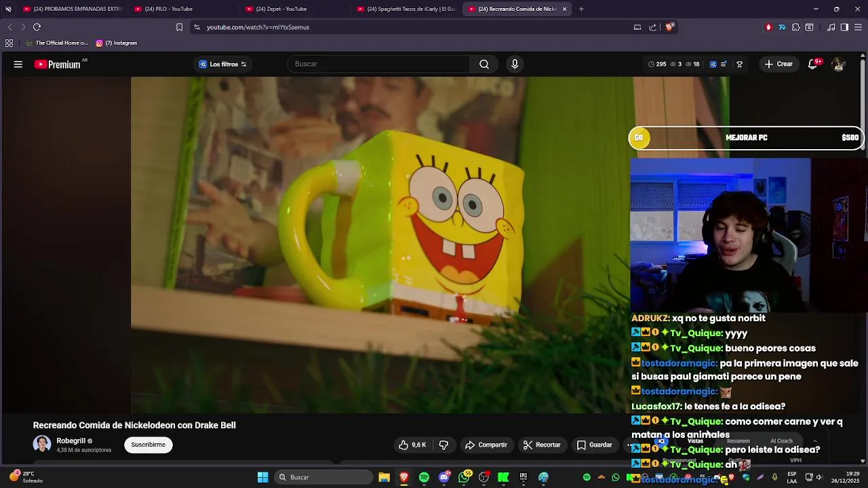This screenshot has width=868, height=488.
Task: Share this page from the address bar
Action: (x=652, y=27)
